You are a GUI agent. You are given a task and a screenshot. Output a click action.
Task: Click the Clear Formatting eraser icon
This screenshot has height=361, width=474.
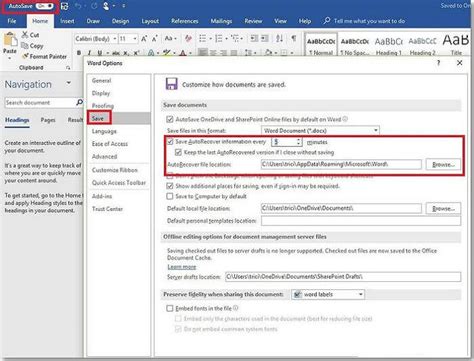click(x=188, y=39)
